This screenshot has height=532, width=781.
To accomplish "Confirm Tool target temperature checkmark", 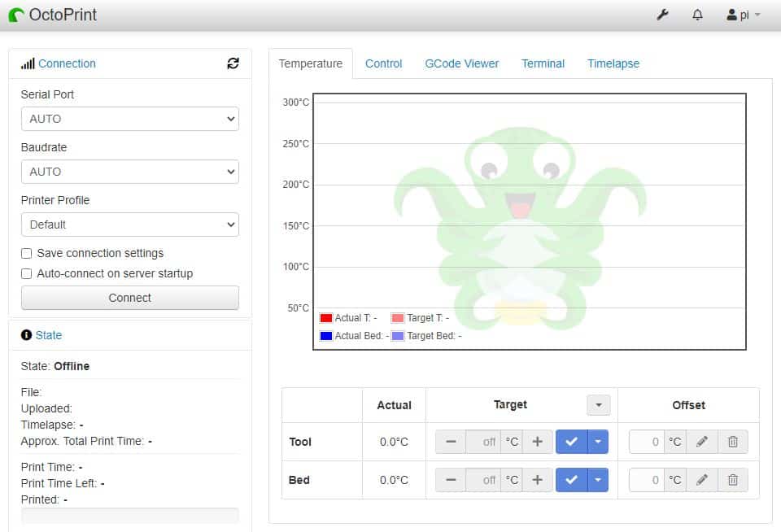I will point(572,442).
